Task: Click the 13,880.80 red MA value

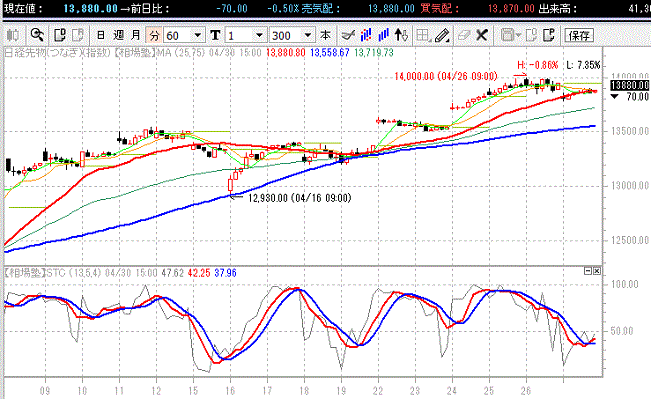Action: tap(286, 53)
